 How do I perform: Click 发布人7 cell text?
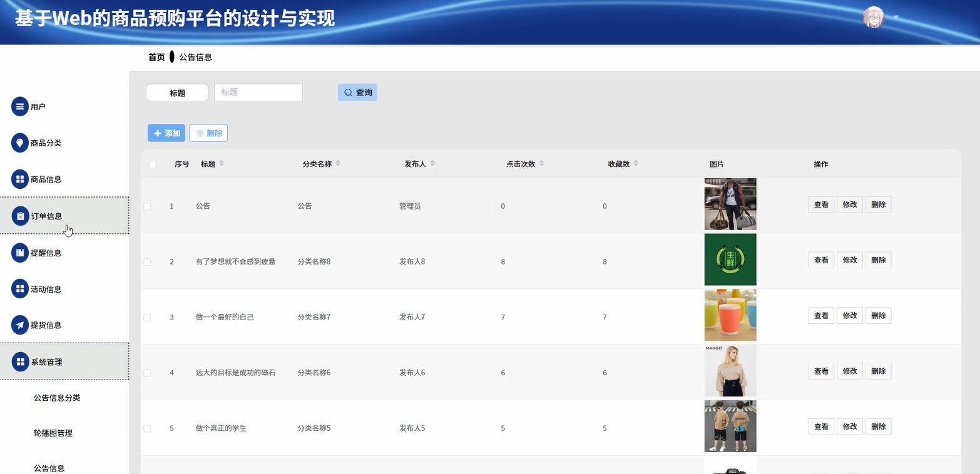[412, 317]
